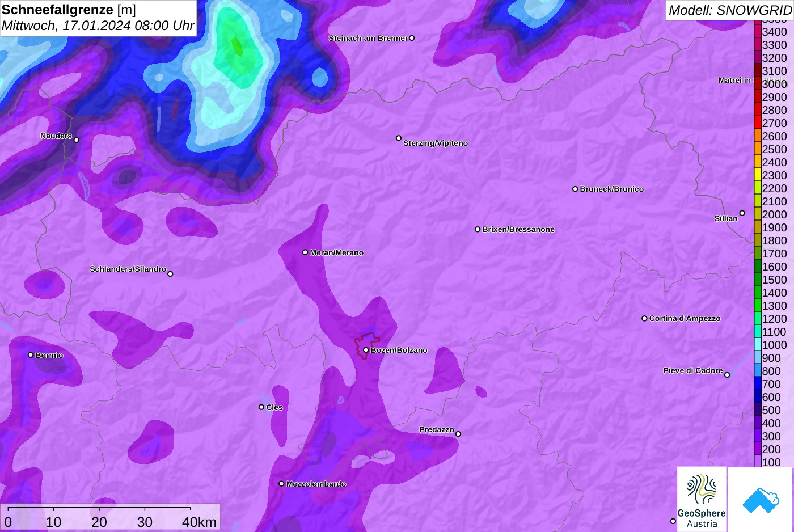Viewport: 794px width, 532px height.
Task: Click the "30" scale bar label
Action: click(145, 522)
